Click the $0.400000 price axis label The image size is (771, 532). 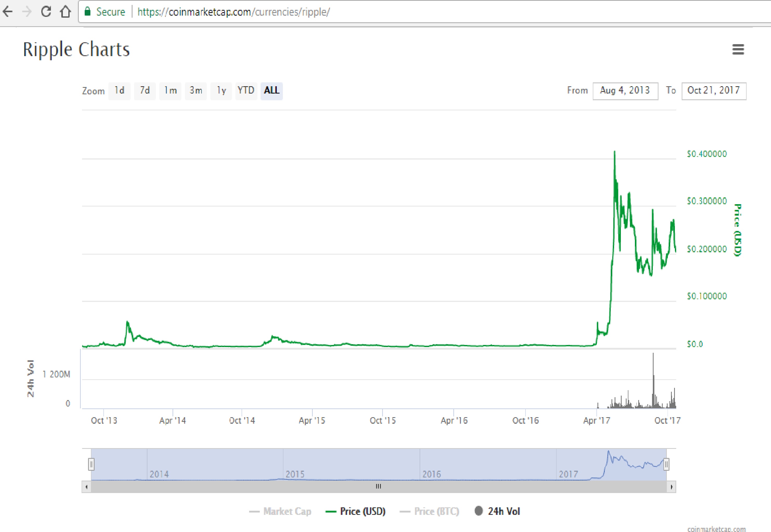point(707,154)
